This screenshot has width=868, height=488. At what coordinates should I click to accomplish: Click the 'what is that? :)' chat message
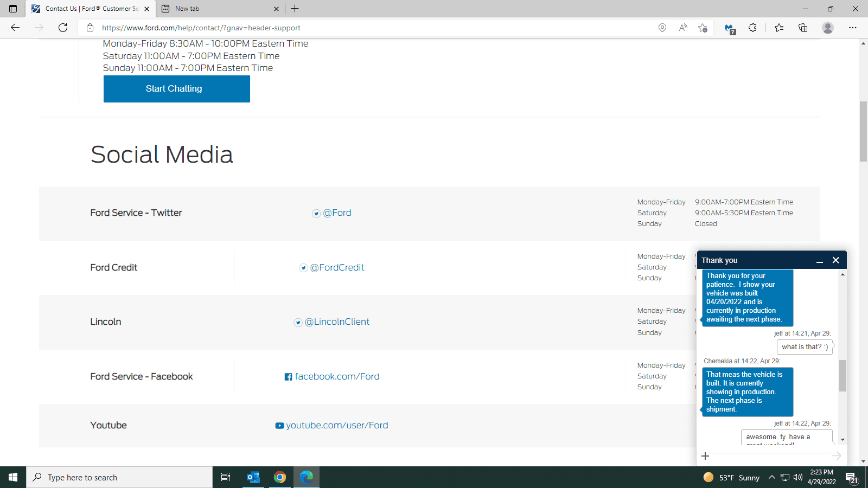point(805,347)
